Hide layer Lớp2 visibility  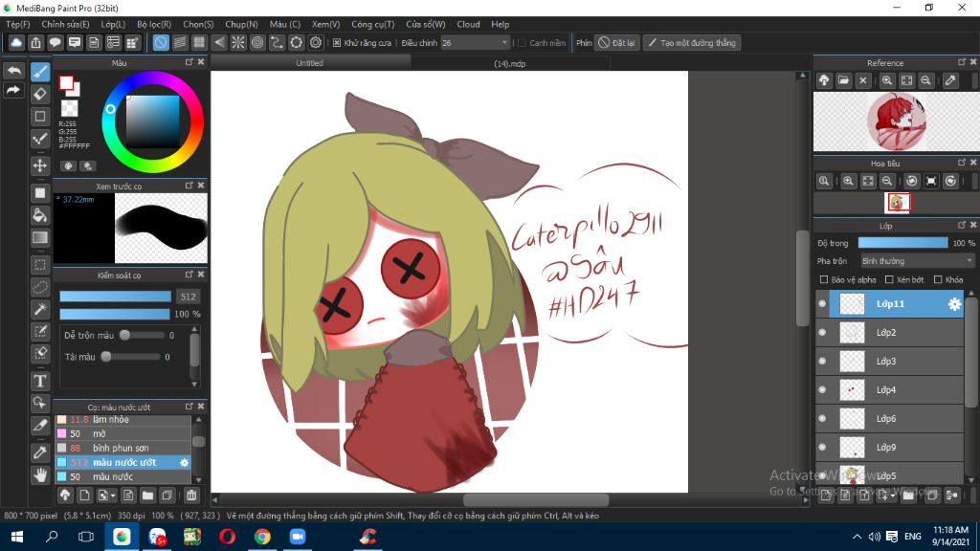822,332
